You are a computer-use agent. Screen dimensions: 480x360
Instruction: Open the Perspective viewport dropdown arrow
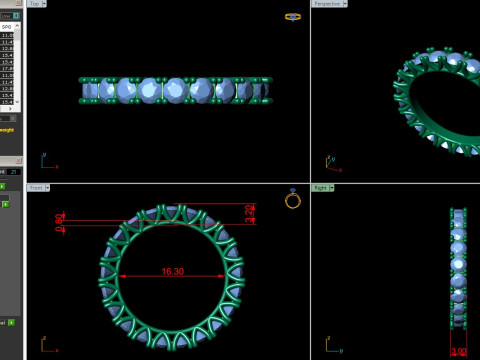click(345, 4)
